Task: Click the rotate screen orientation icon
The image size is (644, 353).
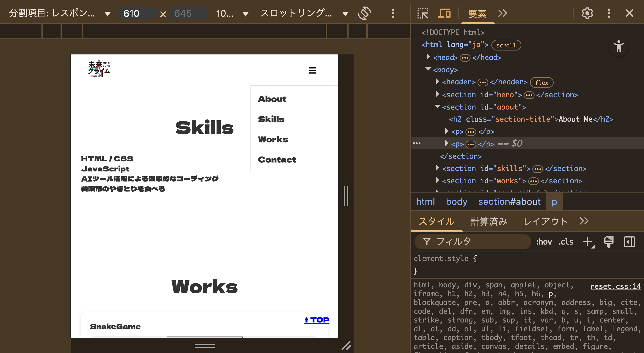Action: [364, 13]
